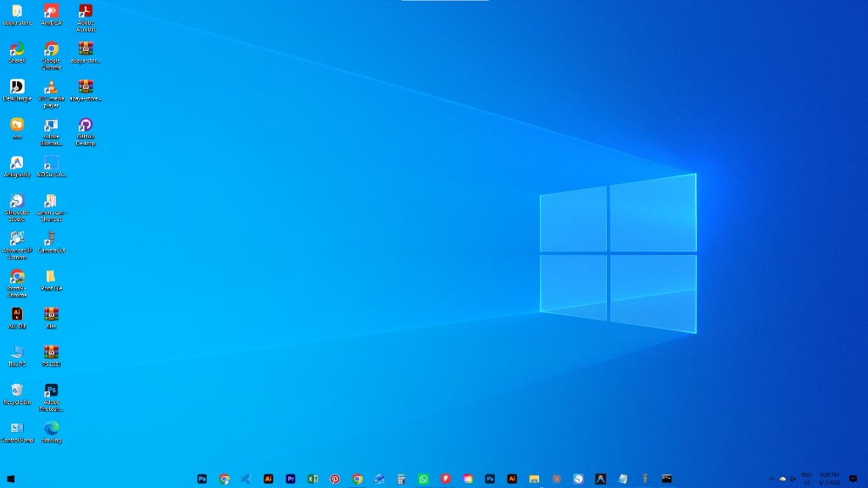The image size is (868, 488).
Task: Select the drawing Edge file icon
Action: 51,433
